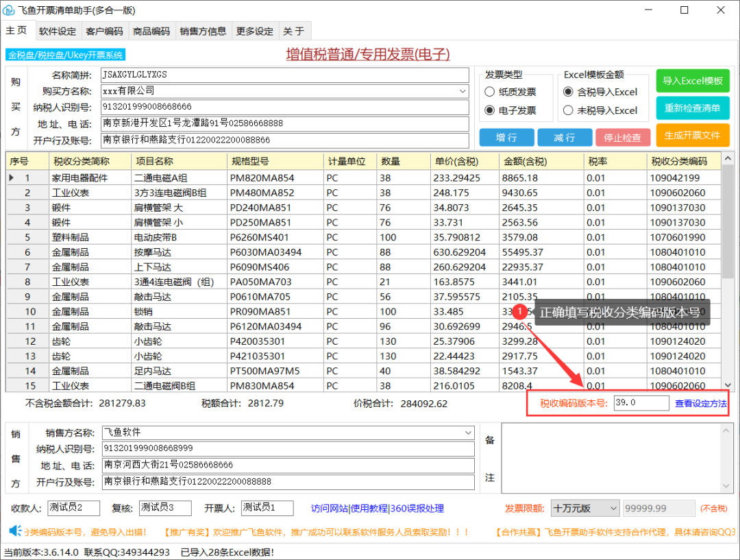Expand the 销售方名称 dropdown

coord(468,433)
